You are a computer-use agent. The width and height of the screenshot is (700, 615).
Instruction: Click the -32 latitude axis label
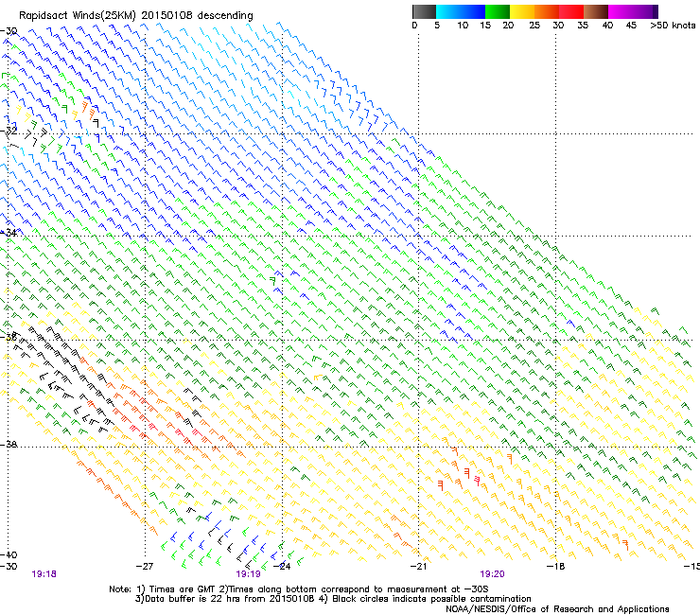(x=9, y=131)
